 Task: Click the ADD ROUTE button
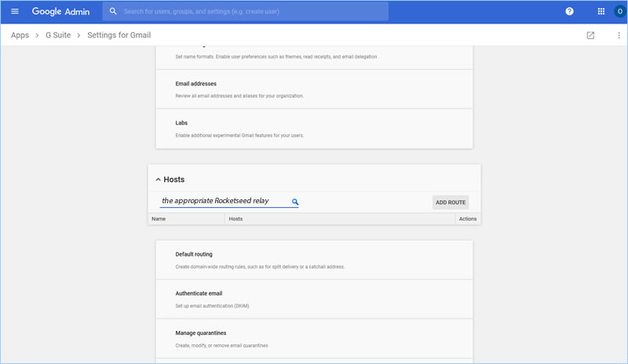pos(451,202)
